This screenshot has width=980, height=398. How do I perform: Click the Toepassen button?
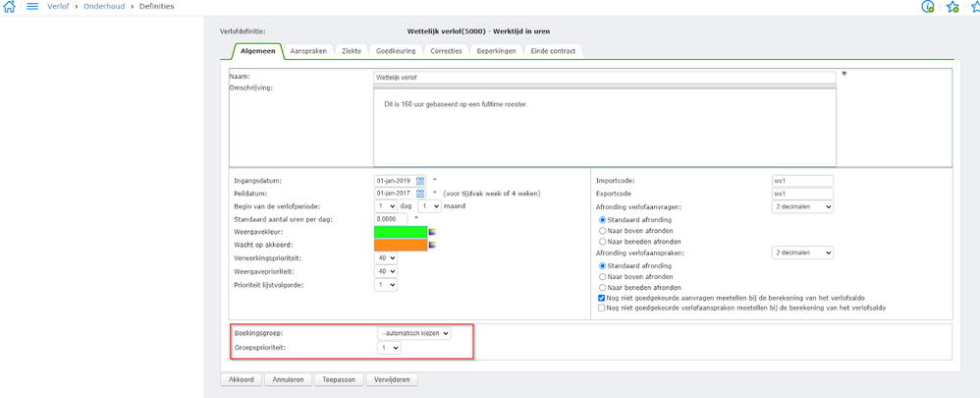tap(339, 379)
